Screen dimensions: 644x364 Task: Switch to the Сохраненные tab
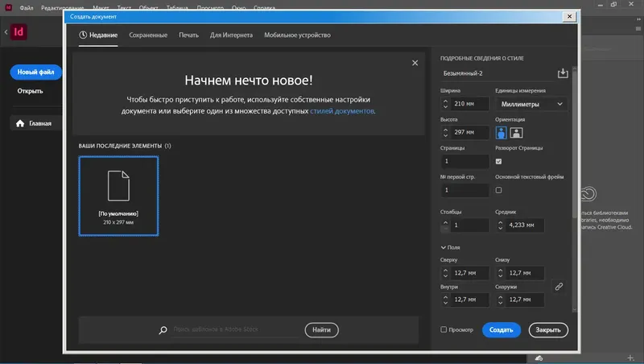point(148,35)
